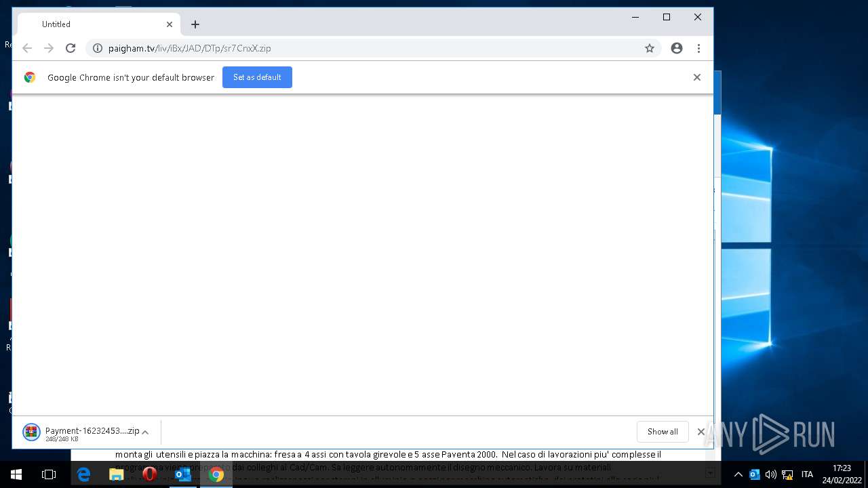The image size is (868, 488).
Task: Open File Explorer from taskbar
Action: coord(117,474)
